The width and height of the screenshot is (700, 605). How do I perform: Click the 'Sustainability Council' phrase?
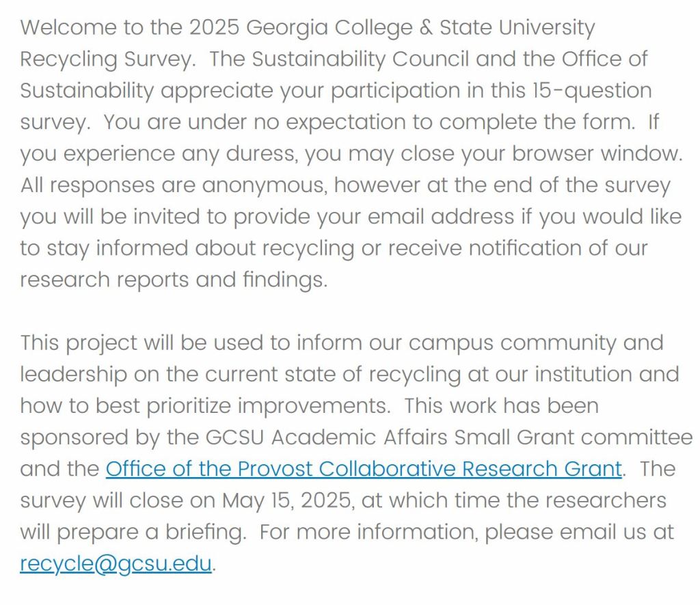pos(360,59)
